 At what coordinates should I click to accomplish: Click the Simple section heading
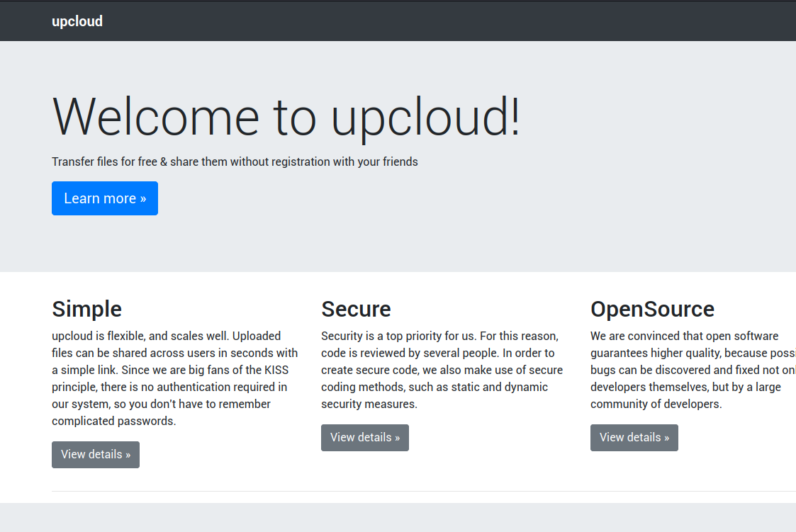[x=86, y=309]
